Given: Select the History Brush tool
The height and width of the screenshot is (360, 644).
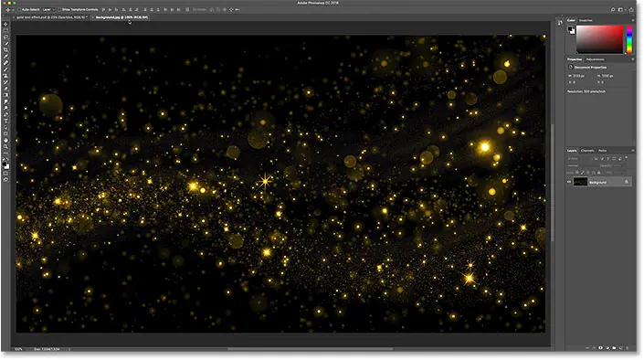Looking at the screenshot, I should [5, 82].
